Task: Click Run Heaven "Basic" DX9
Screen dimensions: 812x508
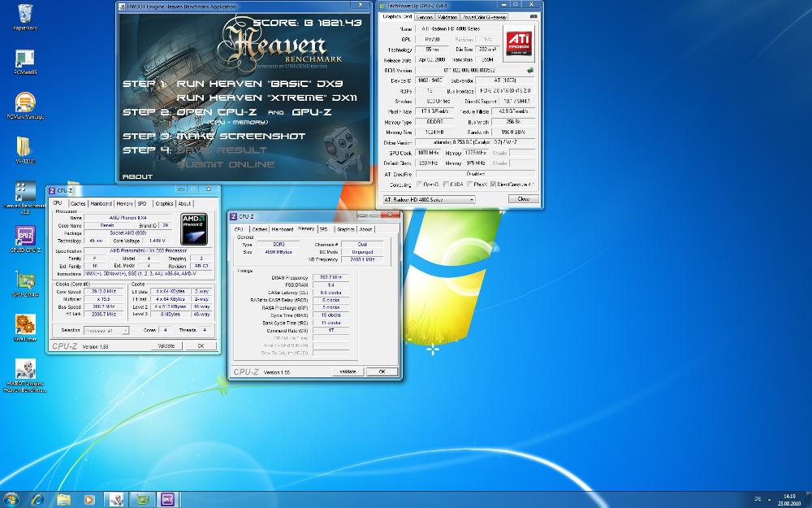Action: [x=260, y=84]
